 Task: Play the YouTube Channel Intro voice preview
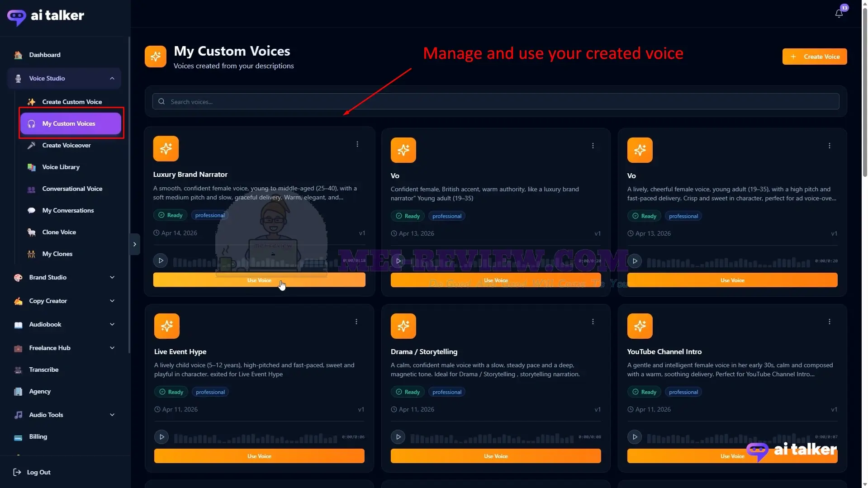coord(635,437)
